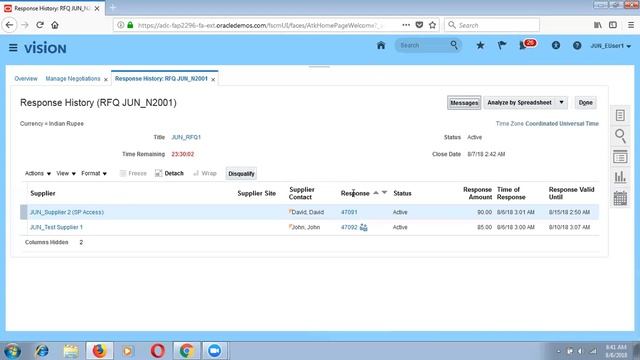The width and height of the screenshot is (640, 360).
Task: Expand the Format menu
Action: [94, 173]
